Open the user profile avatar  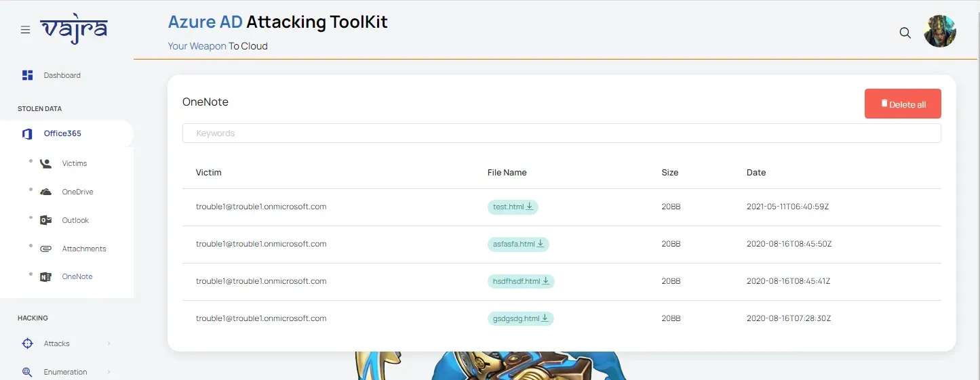tap(940, 31)
